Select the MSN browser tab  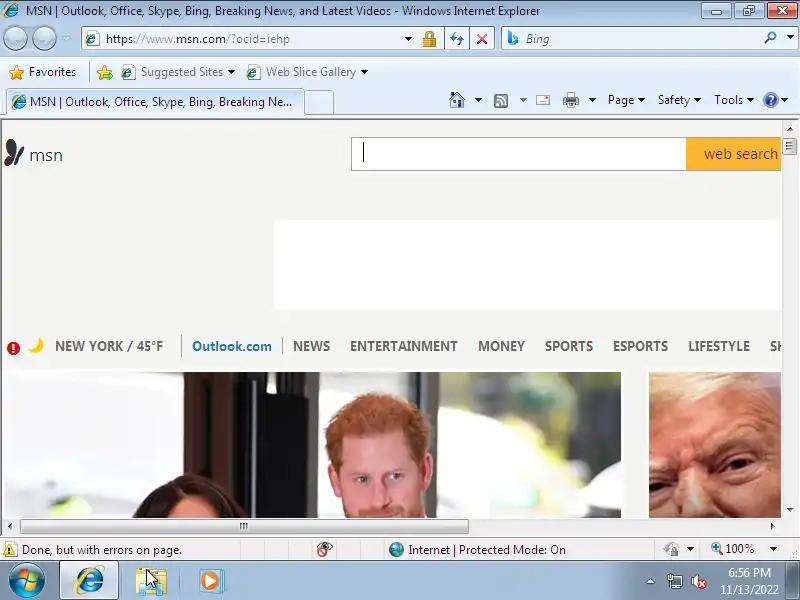click(155, 102)
